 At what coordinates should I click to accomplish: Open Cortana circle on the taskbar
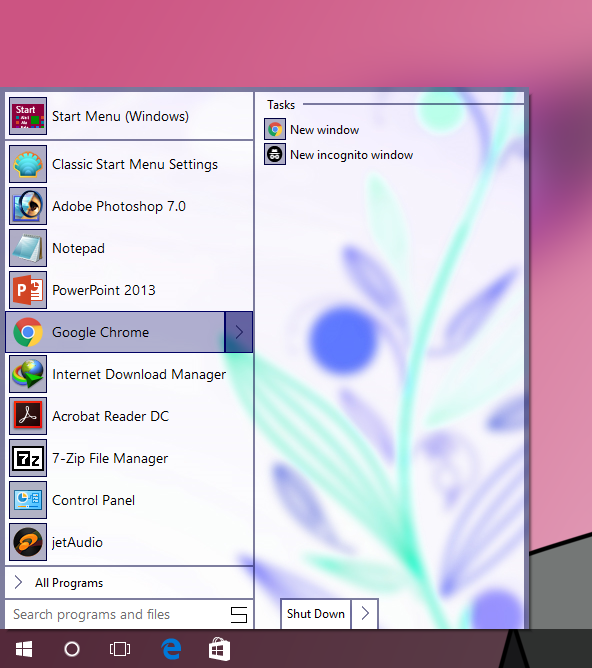pos(72,649)
